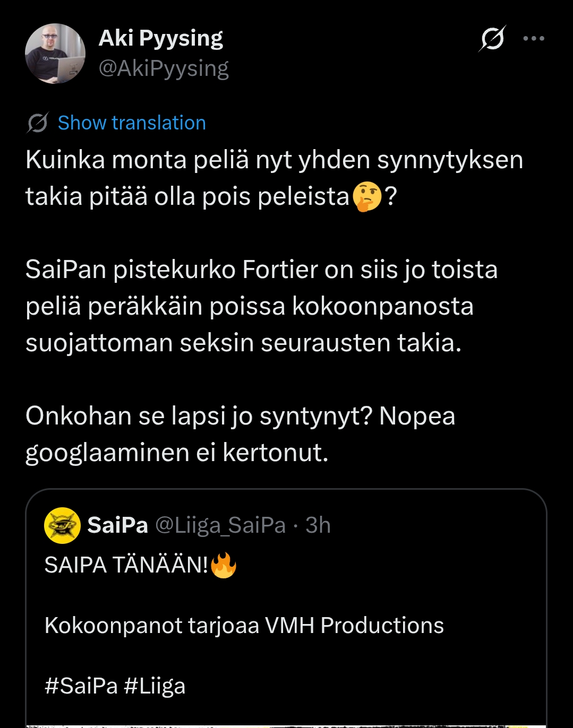Tap the paragraph mentioning SaiPan pistekurko Fortier
The height and width of the screenshot is (728, 573).
point(261,306)
